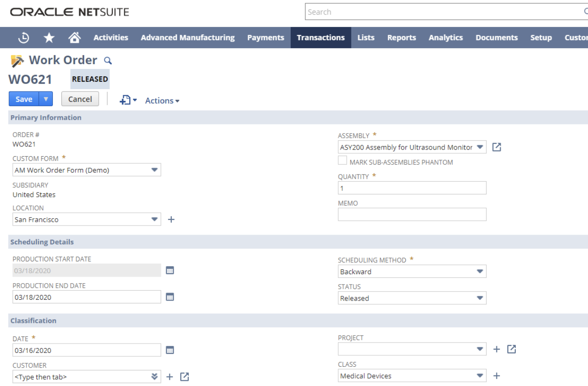Open Production End Date calendar picker

170,297
